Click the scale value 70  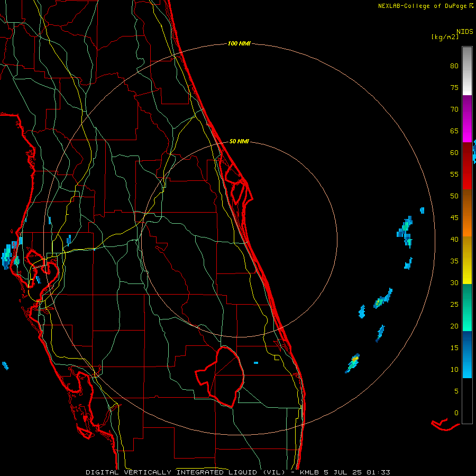454,109
